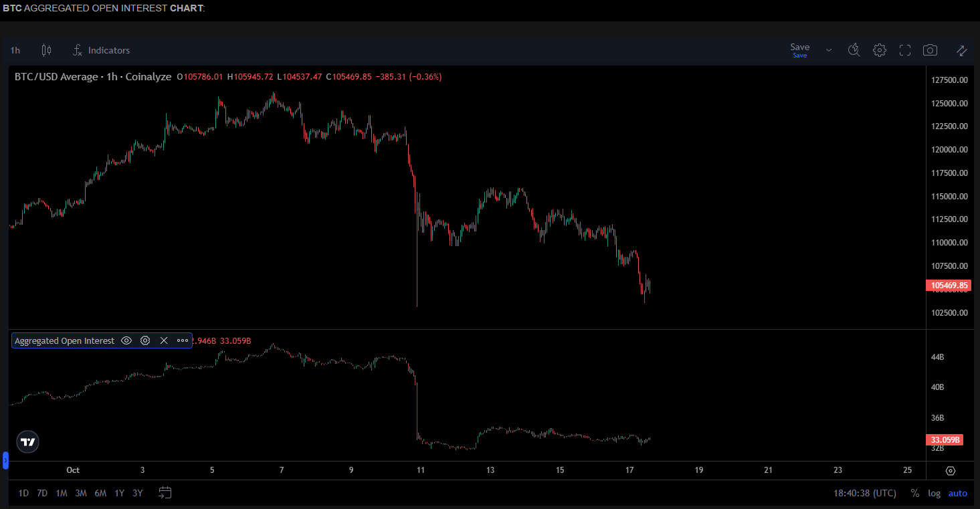
Task: Select the 7D date range
Action: pos(42,493)
